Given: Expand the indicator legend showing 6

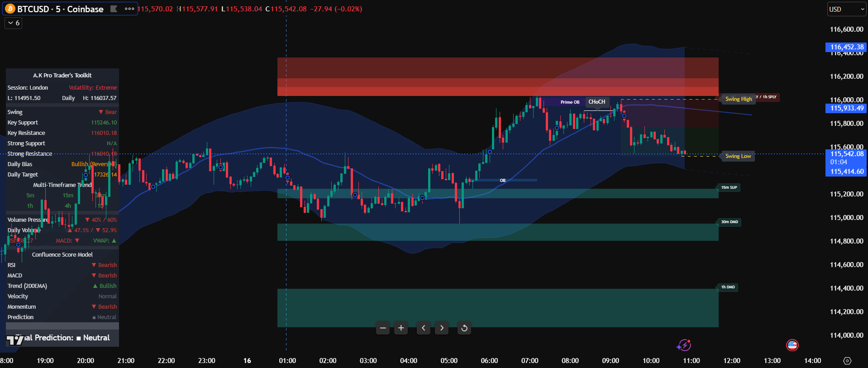Looking at the screenshot, I should coord(14,23).
